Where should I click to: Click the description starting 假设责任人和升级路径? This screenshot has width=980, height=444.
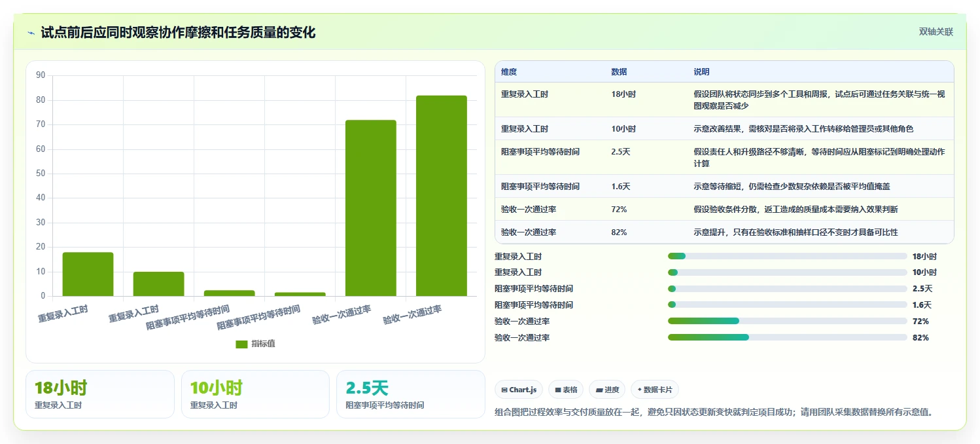(x=819, y=158)
